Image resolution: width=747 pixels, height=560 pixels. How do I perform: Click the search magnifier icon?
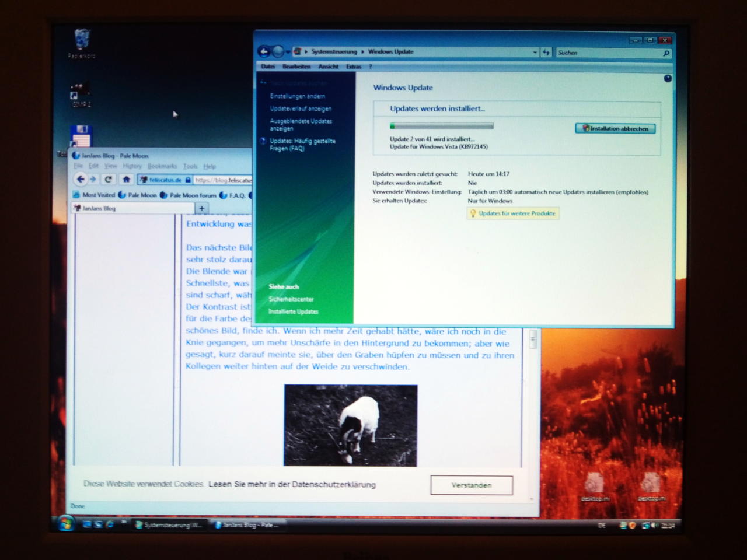click(666, 53)
